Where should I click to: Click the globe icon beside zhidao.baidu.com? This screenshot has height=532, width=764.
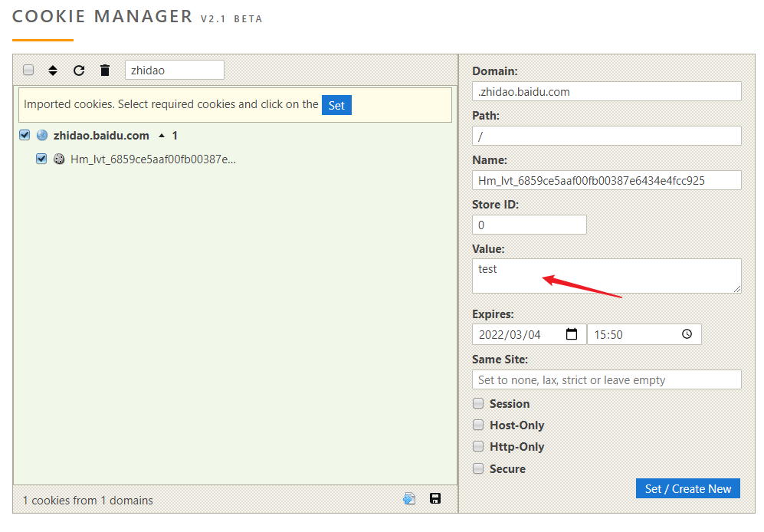(x=42, y=135)
